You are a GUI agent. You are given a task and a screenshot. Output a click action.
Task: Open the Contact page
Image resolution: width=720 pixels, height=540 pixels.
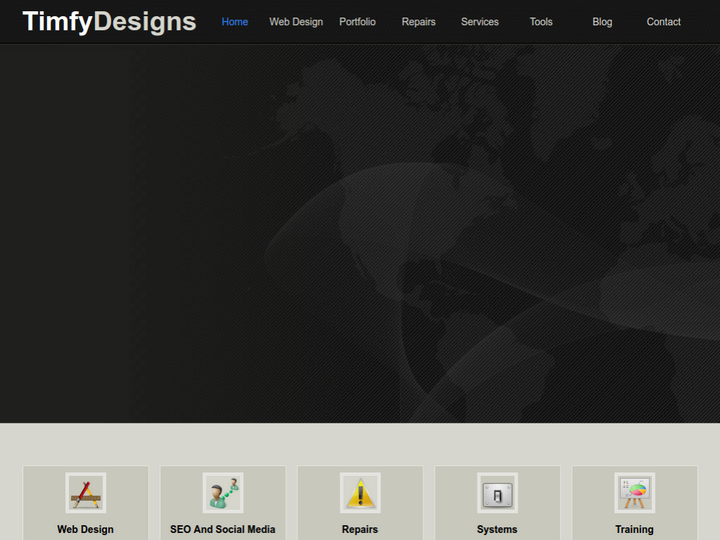coord(664,22)
